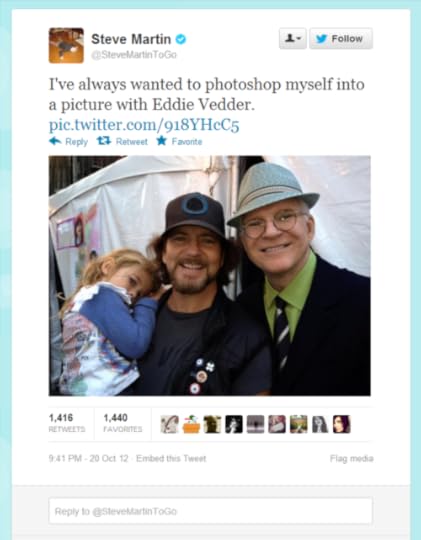This screenshot has width=421, height=540.
Task: Click the last retweeter avatar thumbnail
Action: point(341,424)
